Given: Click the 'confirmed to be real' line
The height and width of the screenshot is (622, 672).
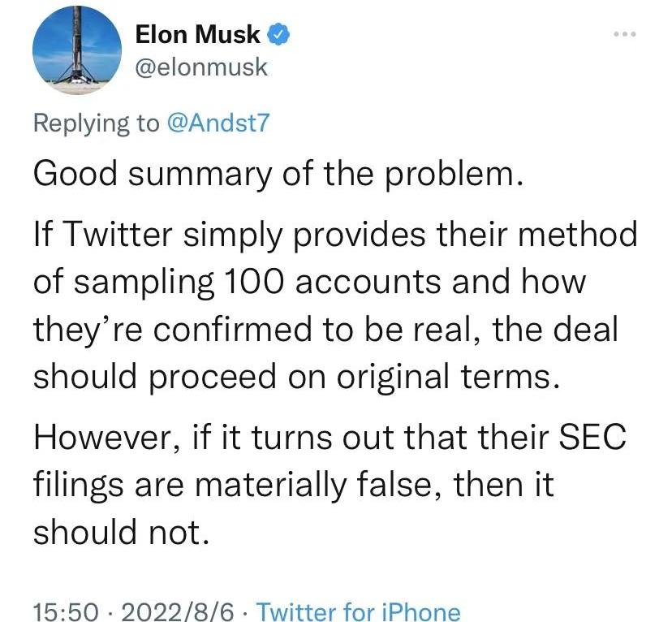Looking at the screenshot, I should point(325,329).
